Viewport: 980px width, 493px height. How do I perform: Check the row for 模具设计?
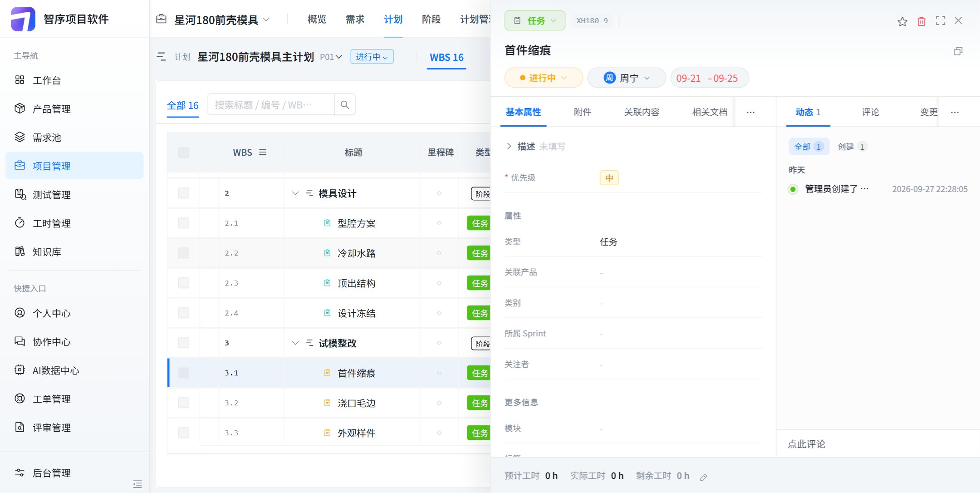pos(184,193)
